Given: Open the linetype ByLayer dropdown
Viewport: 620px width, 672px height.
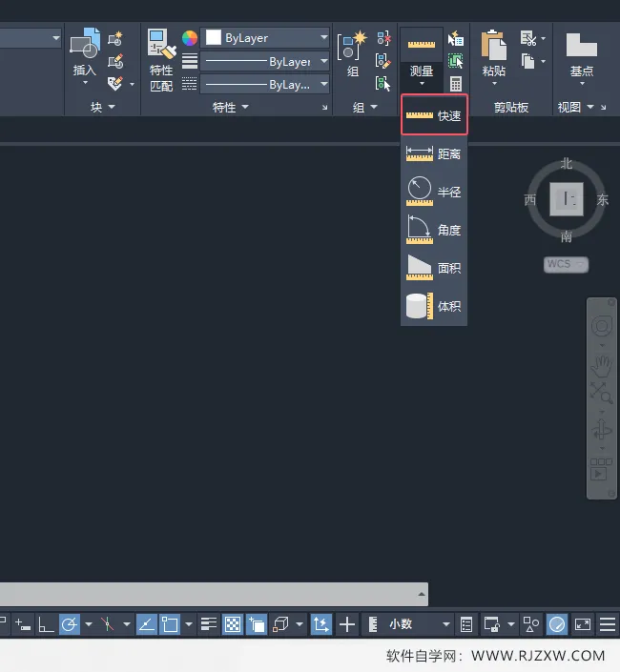Looking at the screenshot, I should 324,84.
